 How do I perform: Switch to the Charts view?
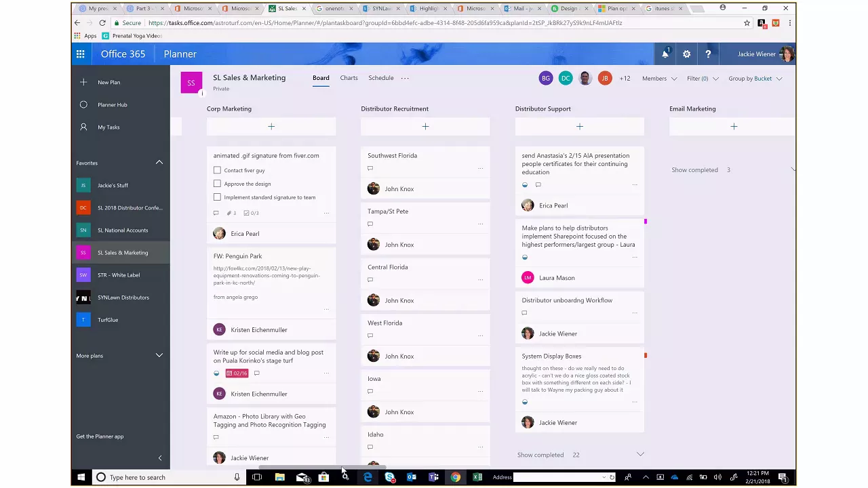pos(349,78)
